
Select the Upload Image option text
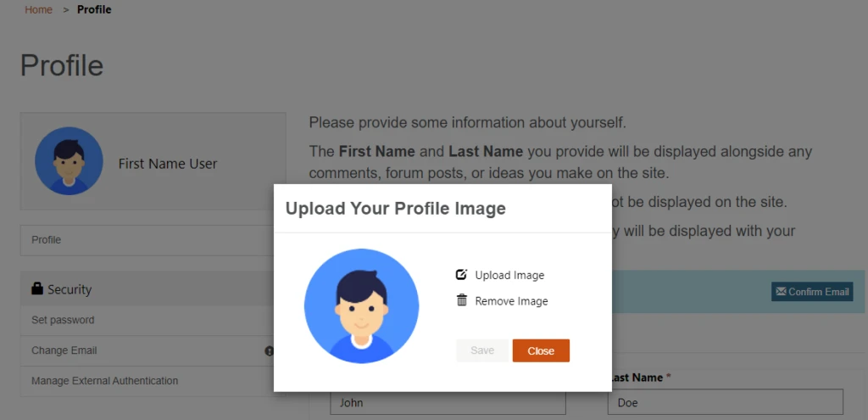pos(509,275)
